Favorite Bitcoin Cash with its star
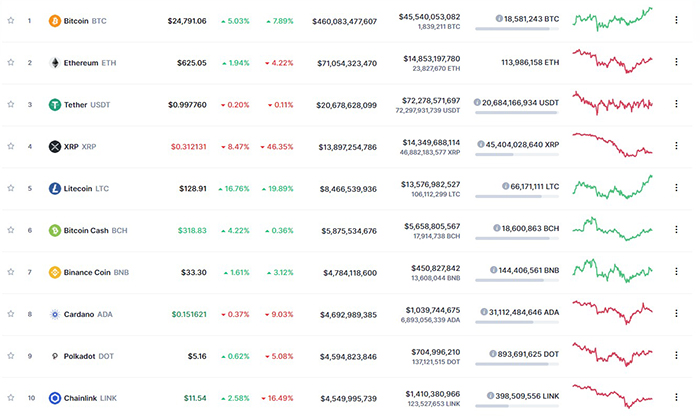700x417 pixels. 11,230
